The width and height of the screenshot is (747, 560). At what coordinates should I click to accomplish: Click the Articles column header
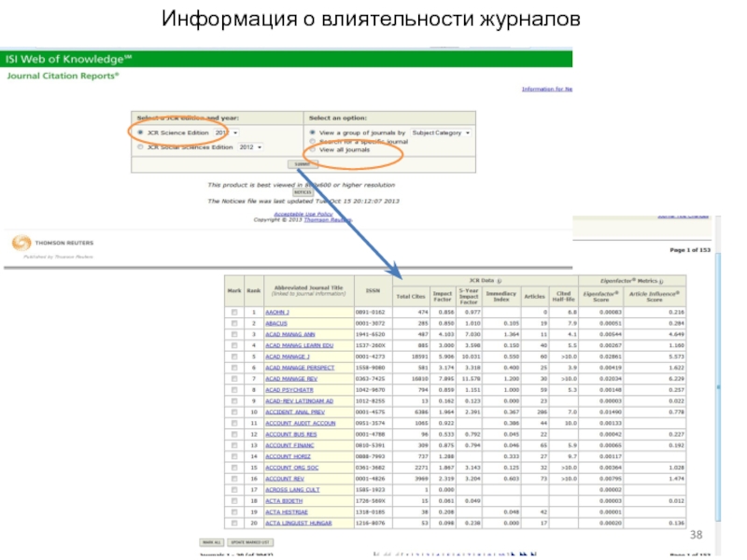(x=534, y=296)
